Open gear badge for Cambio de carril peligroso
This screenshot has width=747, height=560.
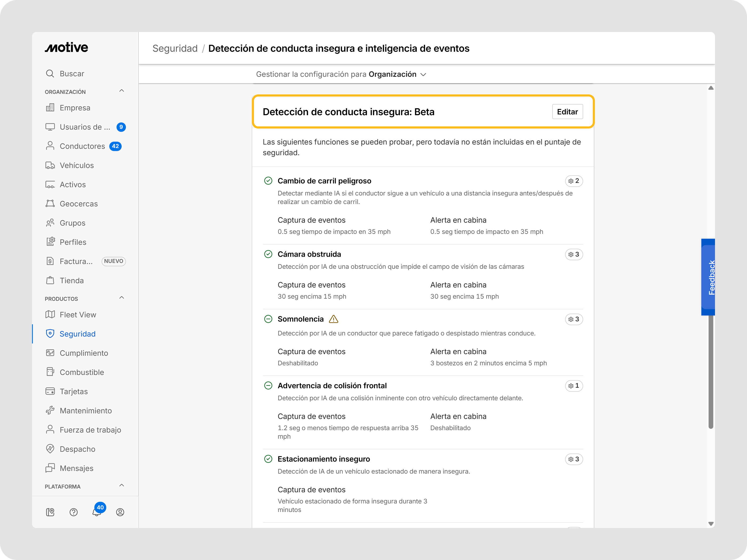[574, 181]
